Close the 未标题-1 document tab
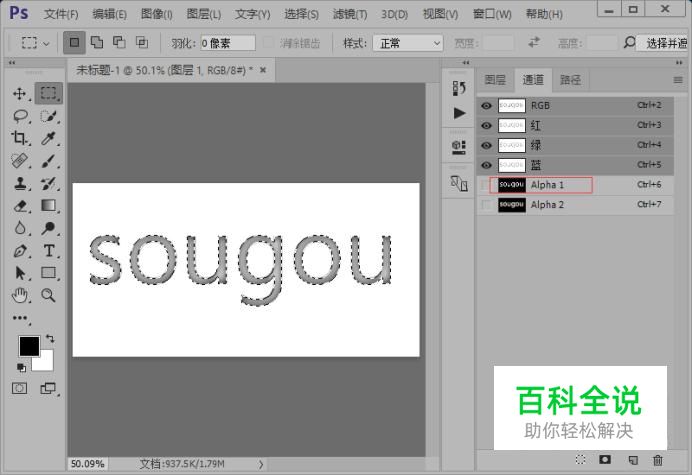This screenshot has height=475, width=692. pos(263,70)
